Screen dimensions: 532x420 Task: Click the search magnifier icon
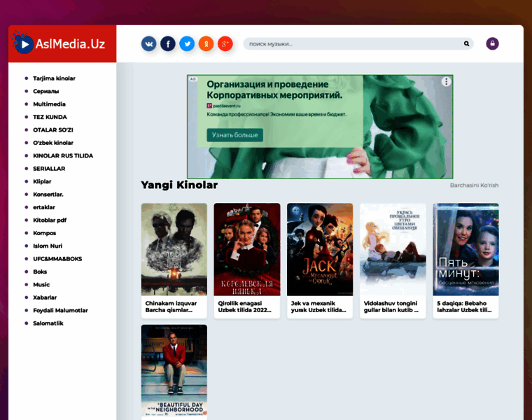466,44
